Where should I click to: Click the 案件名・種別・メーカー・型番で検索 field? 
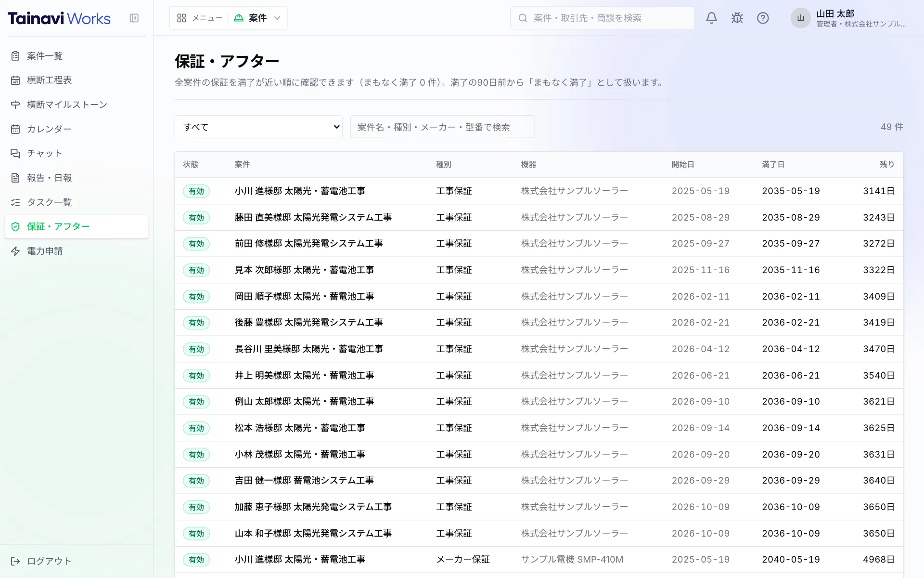tap(442, 127)
